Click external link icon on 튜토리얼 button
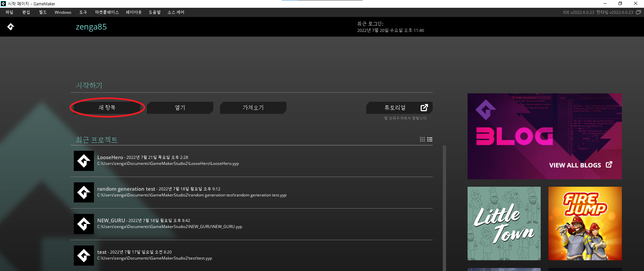The height and width of the screenshot is (271, 644). click(424, 107)
